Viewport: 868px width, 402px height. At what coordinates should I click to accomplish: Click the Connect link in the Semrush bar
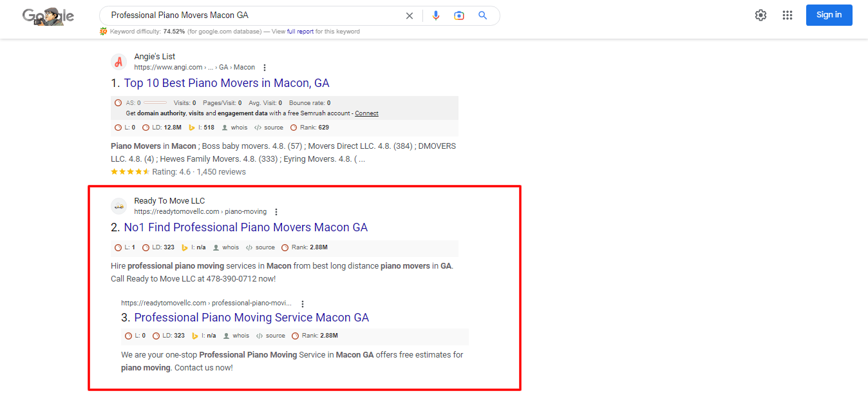click(366, 113)
